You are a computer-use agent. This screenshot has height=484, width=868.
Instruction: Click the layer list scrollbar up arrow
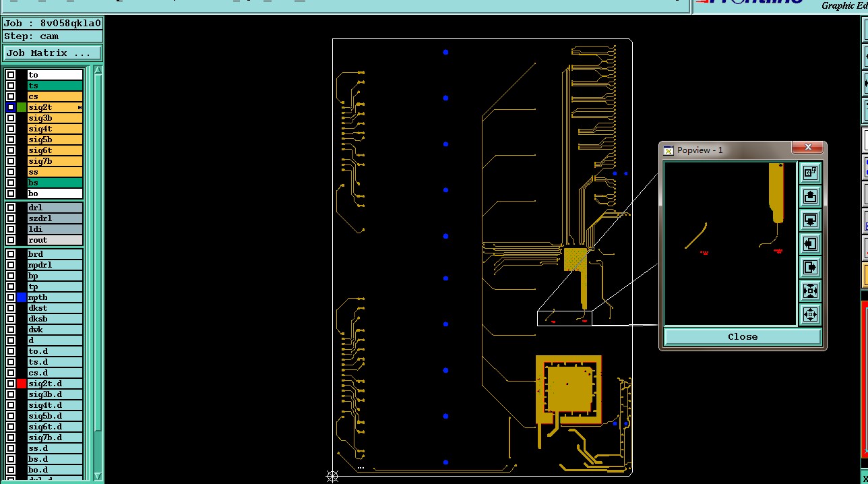[x=98, y=70]
